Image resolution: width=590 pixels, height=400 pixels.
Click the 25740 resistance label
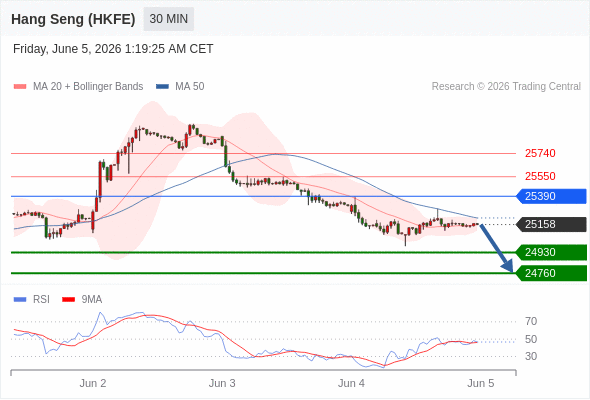[x=540, y=154]
